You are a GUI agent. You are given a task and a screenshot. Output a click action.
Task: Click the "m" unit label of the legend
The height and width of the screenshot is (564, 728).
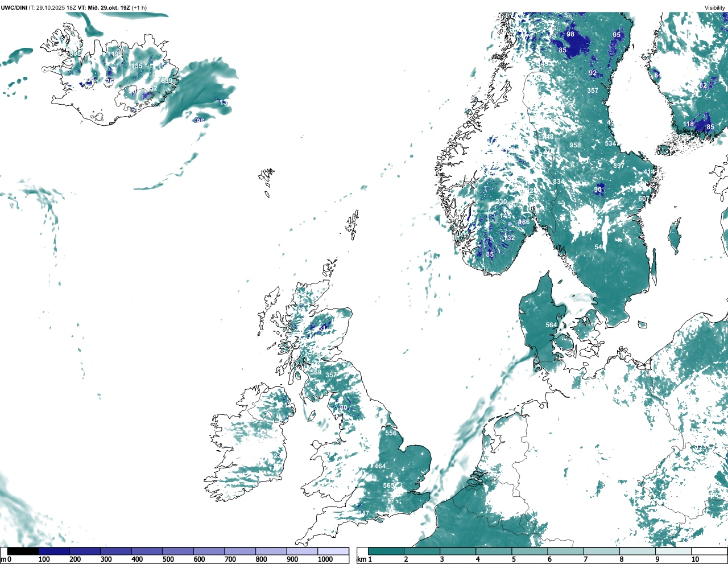[3, 559]
